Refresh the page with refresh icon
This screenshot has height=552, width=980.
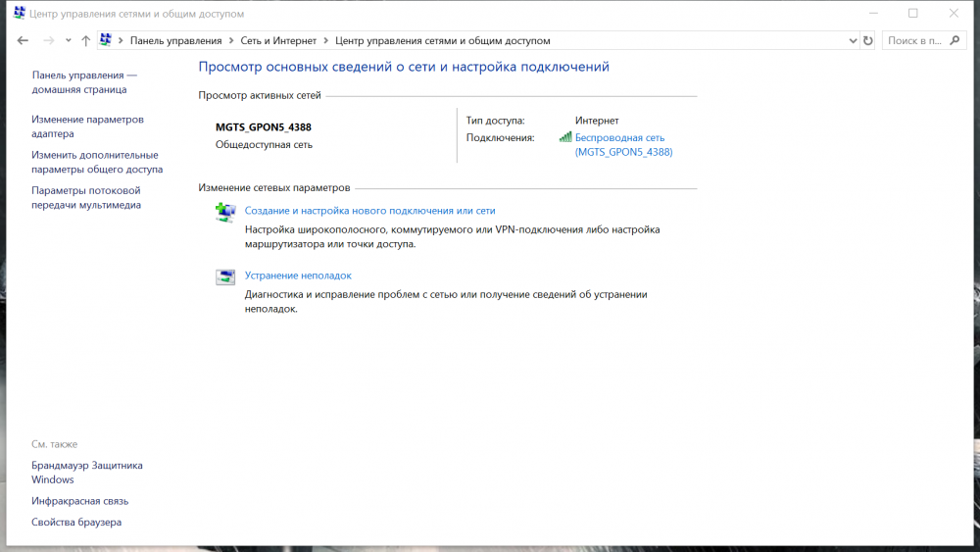tap(868, 40)
